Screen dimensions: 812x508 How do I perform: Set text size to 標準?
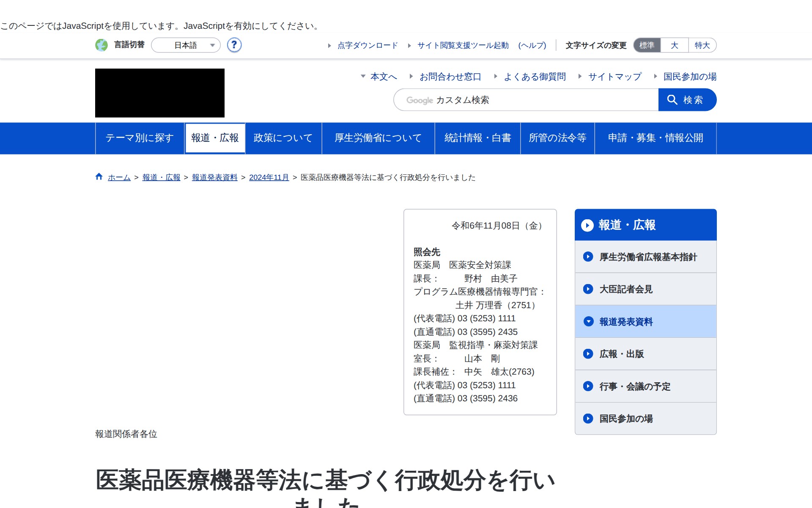coord(647,45)
